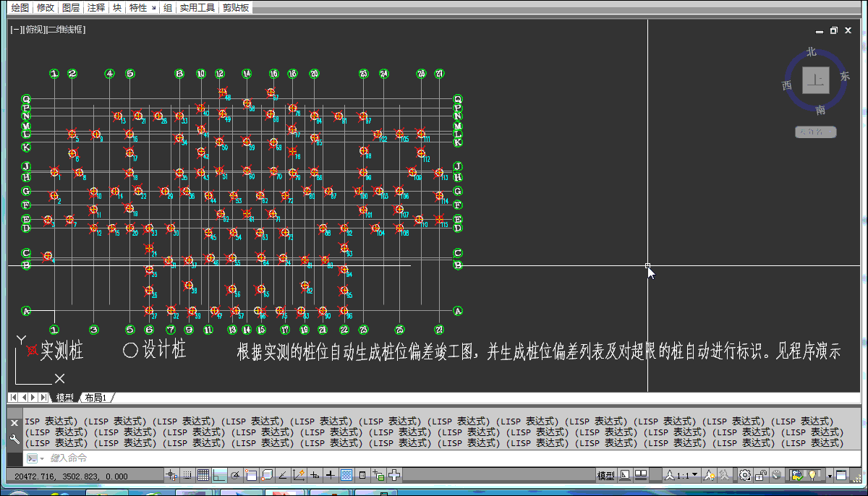Open the 图层 ribbon panel
The width and height of the screenshot is (868, 496).
pos(71,8)
